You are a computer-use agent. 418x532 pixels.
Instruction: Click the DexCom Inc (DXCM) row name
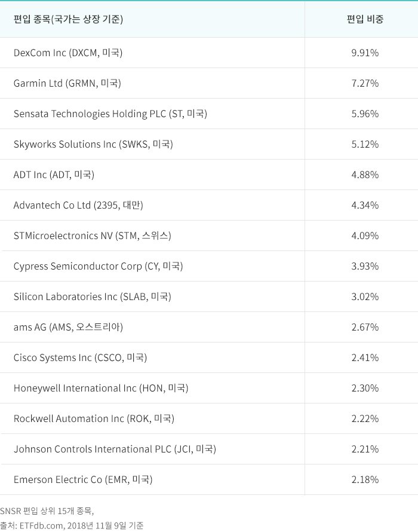pyautogui.click(x=68, y=53)
